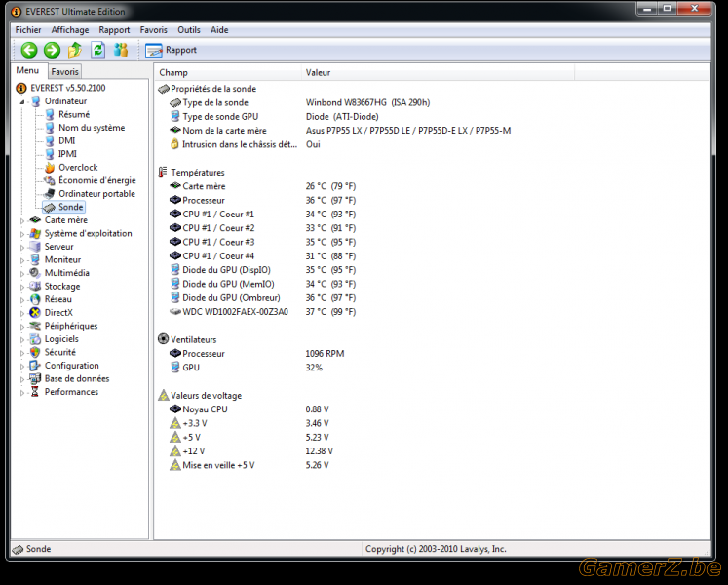Select EVEREST v5.50.2100 root node

point(68,88)
